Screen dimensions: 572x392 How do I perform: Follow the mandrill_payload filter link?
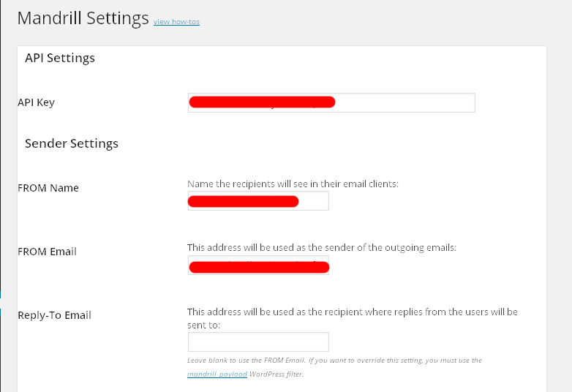(217, 374)
